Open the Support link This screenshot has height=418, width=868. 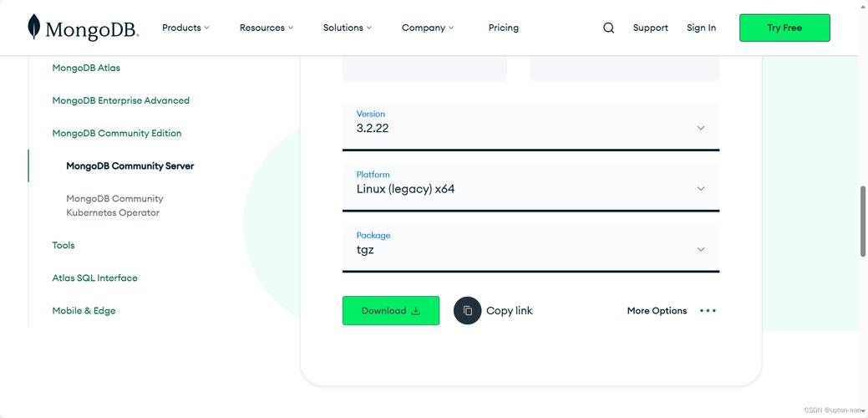(x=651, y=28)
